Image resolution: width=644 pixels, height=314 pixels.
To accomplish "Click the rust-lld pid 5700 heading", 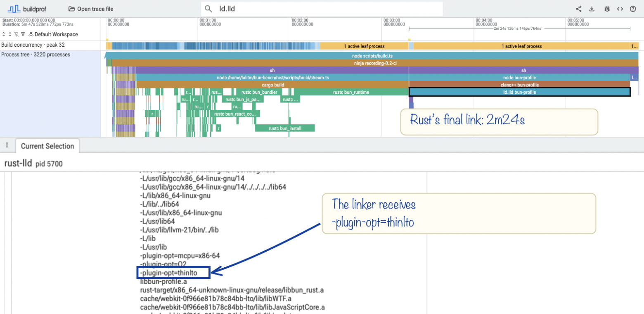I will click(x=33, y=164).
